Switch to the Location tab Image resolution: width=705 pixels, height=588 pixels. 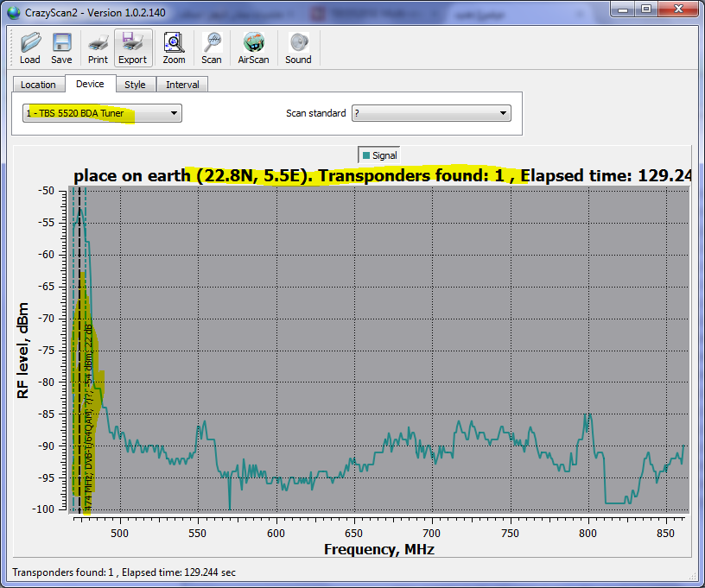pyautogui.click(x=38, y=85)
